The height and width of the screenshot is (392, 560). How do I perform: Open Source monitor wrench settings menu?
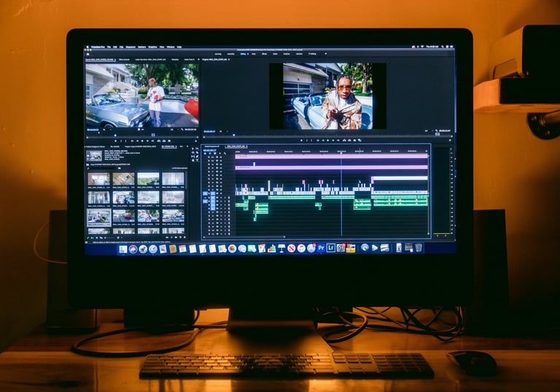pos(182,130)
